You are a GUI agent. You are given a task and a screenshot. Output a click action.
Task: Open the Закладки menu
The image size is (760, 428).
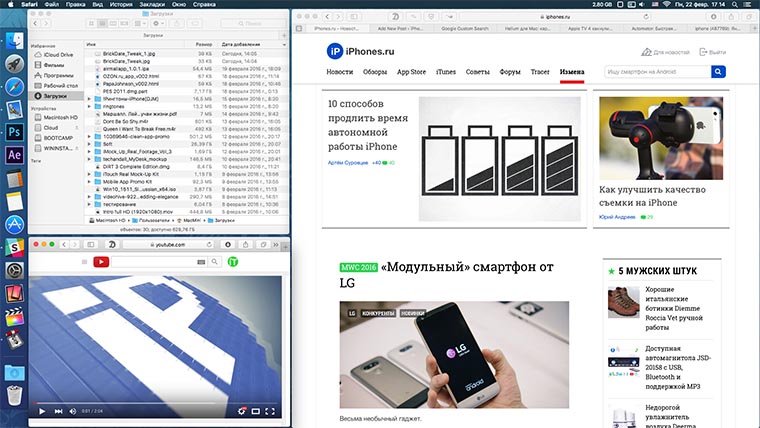pyautogui.click(x=152, y=4)
